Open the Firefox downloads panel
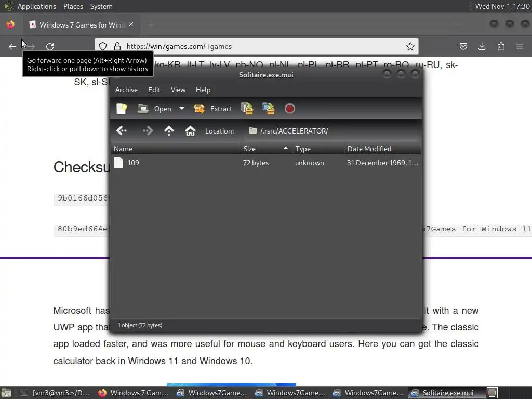This screenshot has width=532, height=399. pyautogui.click(x=482, y=46)
